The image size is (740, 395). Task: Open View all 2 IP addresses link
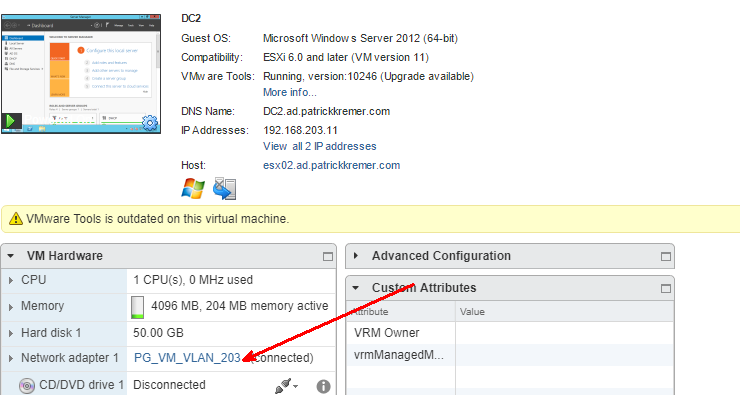320,146
